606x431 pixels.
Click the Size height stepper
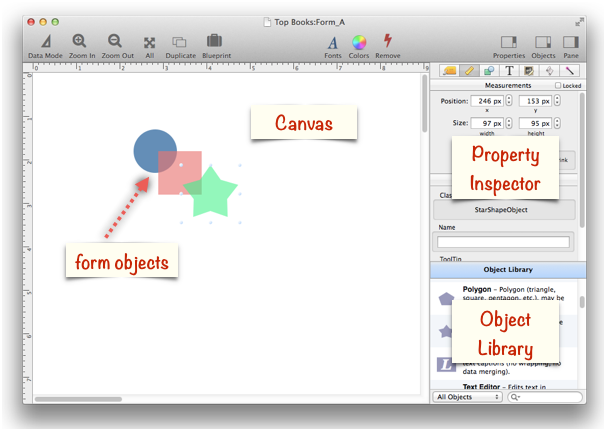[557, 123]
